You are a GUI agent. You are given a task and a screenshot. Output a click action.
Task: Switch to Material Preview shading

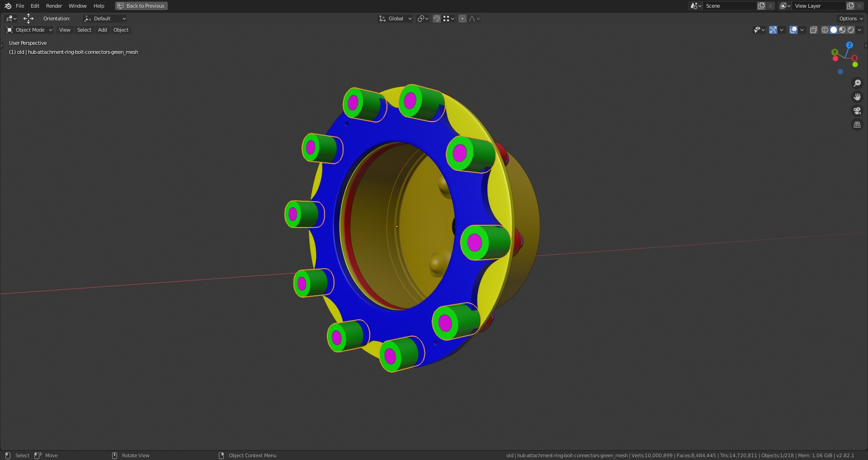(x=842, y=30)
